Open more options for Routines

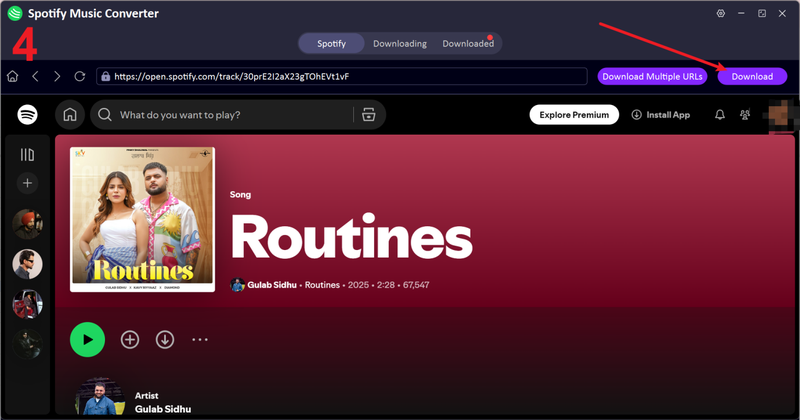pyautogui.click(x=200, y=340)
